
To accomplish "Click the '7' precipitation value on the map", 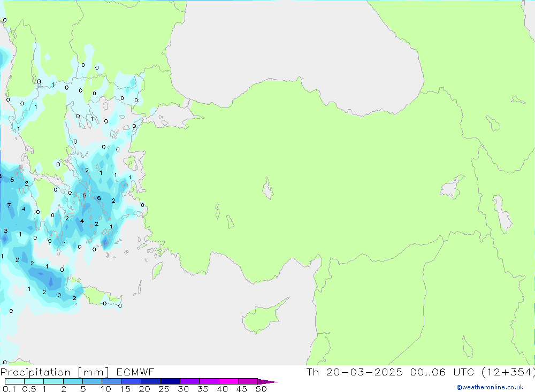I will click(x=9, y=205).
